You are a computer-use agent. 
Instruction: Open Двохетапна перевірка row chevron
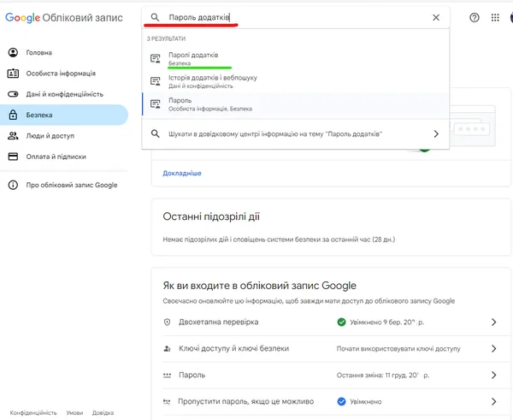pyautogui.click(x=493, y=322)
